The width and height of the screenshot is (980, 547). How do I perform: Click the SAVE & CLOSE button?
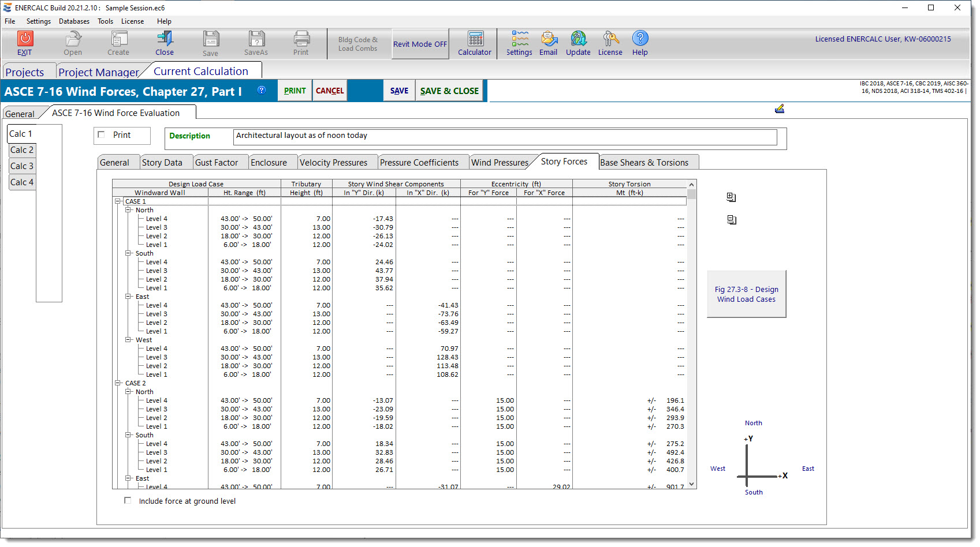[449, 91]
